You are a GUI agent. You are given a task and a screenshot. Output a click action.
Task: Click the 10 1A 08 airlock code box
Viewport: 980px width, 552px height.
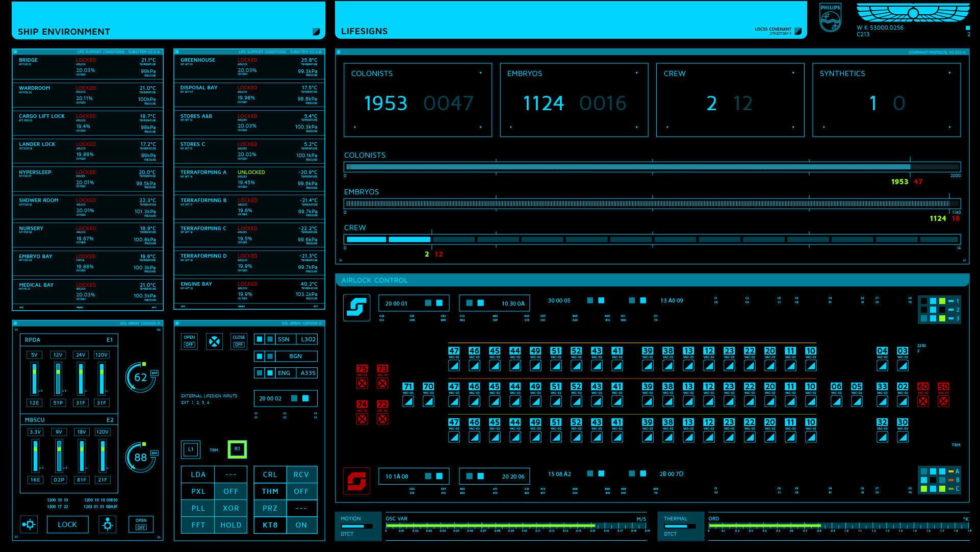click(414, 476)
